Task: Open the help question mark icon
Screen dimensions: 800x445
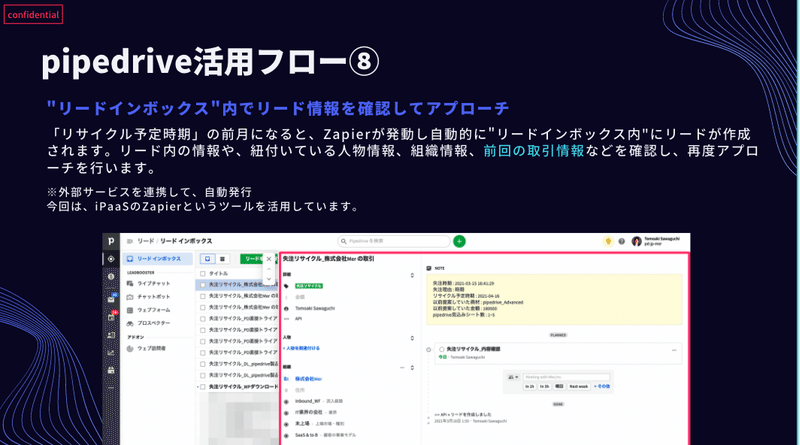Action: tap(621, 241)
